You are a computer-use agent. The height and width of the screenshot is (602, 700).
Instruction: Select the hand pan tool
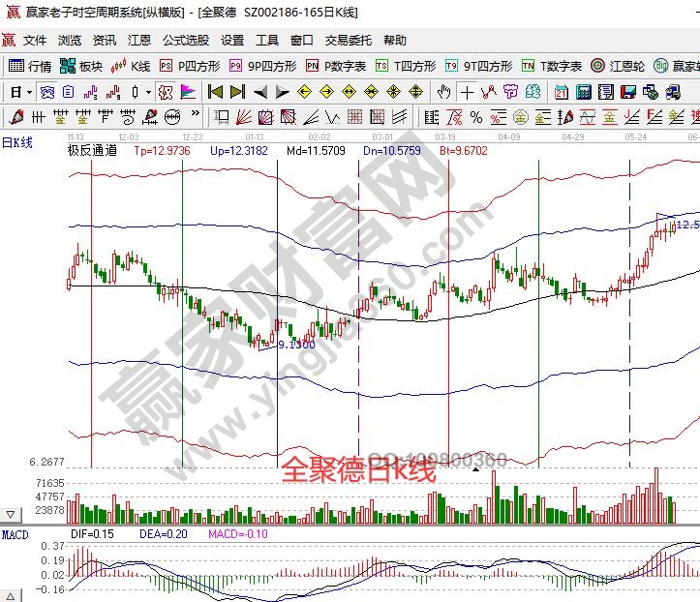tap(443, 92)
